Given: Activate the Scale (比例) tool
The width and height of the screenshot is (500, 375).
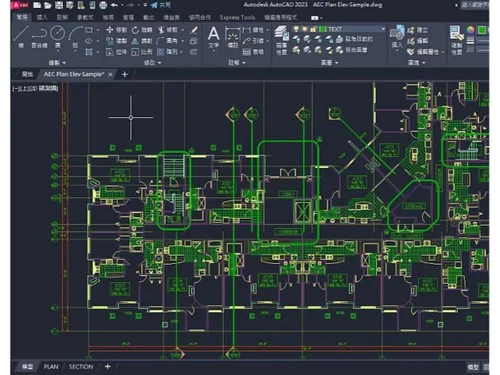Looking at the screenshot, I should (142, 52).
